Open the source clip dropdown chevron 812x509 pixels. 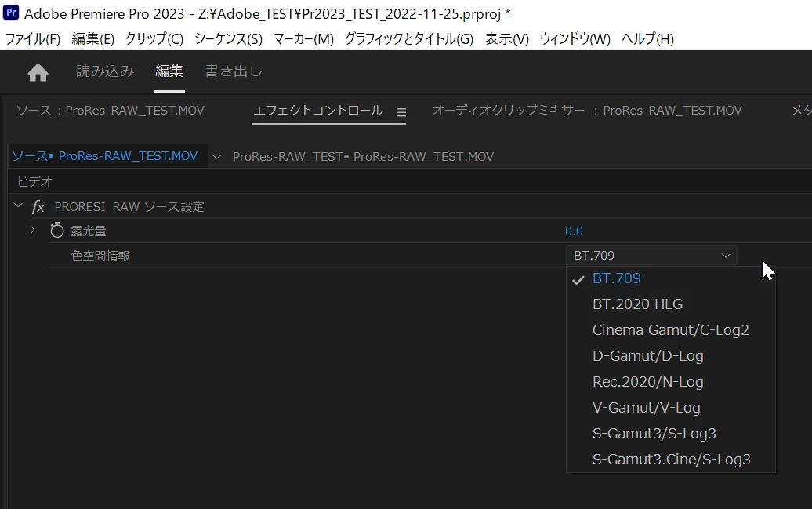tap(217, 157)
